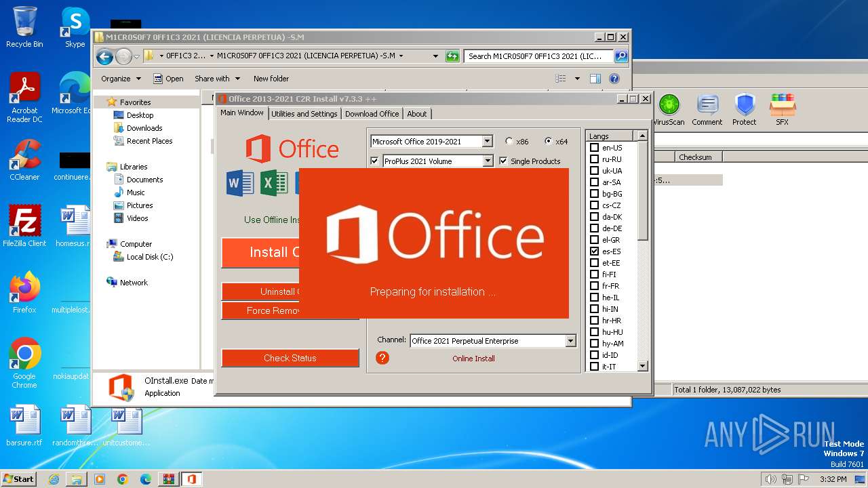
Task: Open Recycle Bin desktop icon
Action: (24, 27)
